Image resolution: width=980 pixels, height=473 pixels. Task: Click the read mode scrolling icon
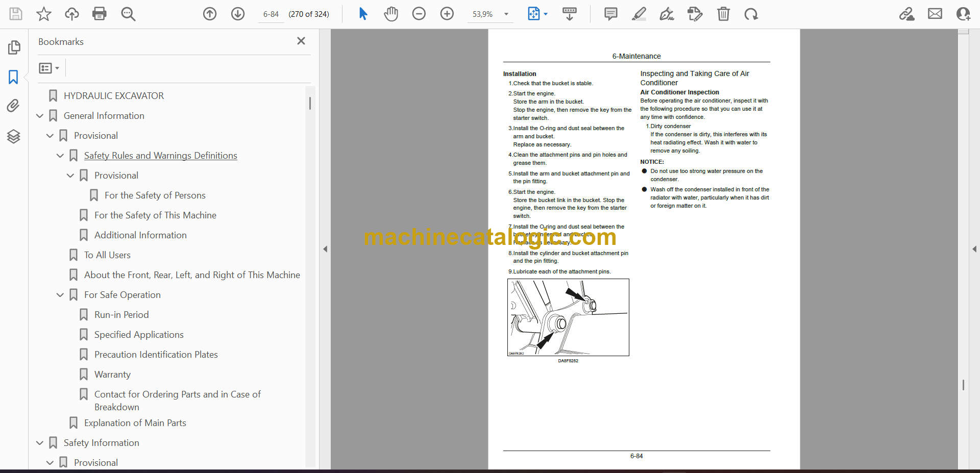pos(570,14)
